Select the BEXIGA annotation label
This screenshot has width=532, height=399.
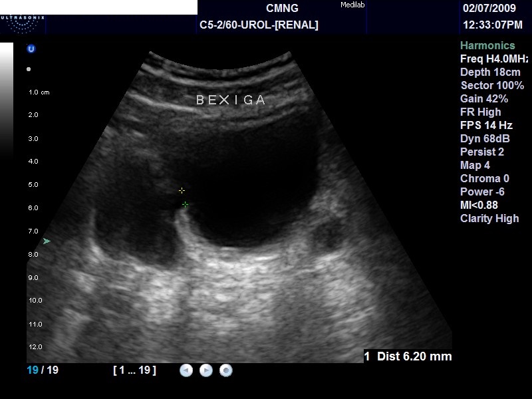231,100
